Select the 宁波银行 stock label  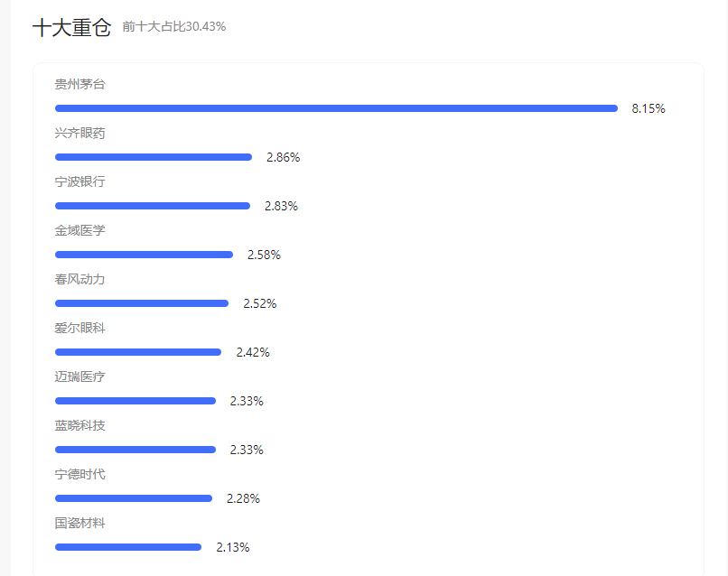pos(79,181)
